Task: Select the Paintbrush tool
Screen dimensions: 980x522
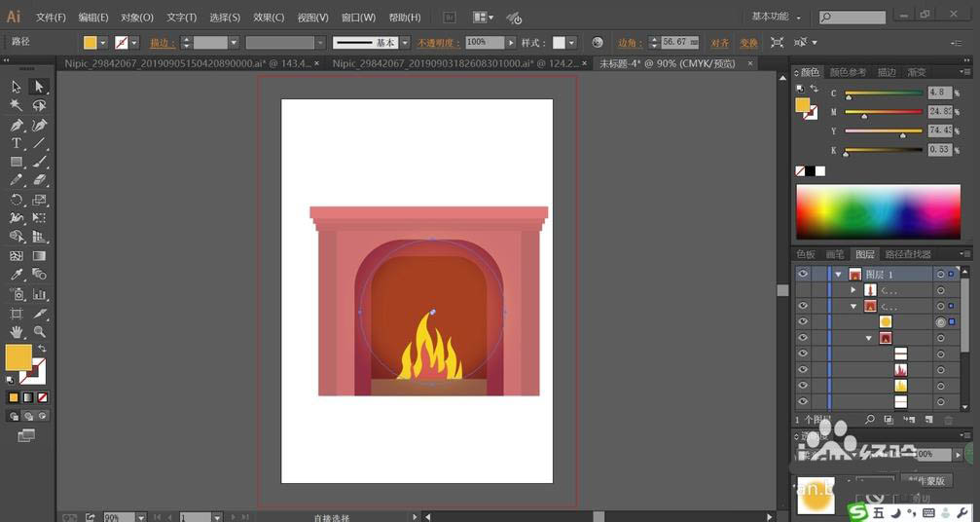Action: 39,162
